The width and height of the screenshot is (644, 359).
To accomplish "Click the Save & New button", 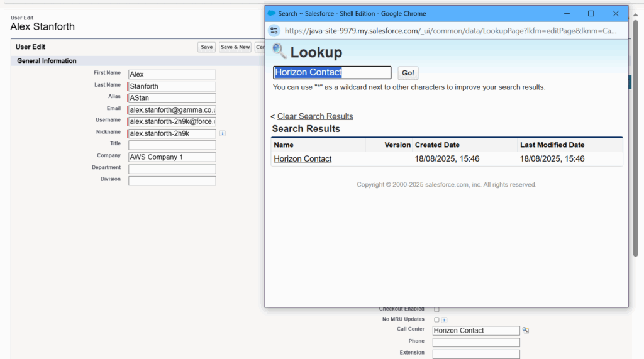I will pyautogui.click(x=235, y=47).
